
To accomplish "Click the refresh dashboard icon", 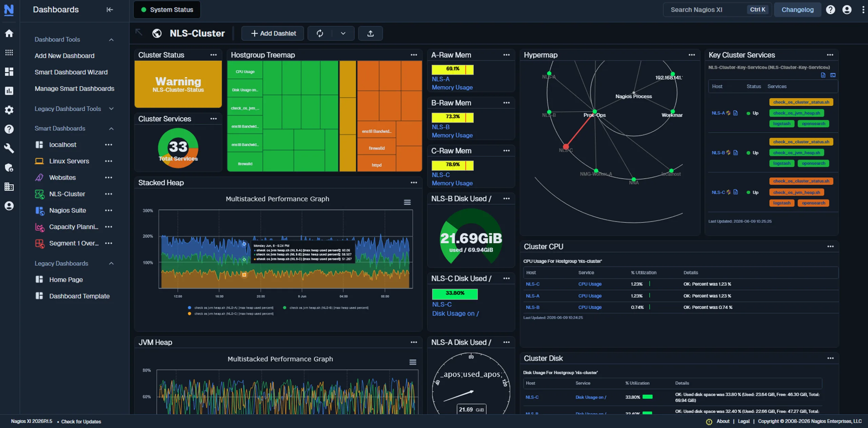I will [x=320, y=33].
